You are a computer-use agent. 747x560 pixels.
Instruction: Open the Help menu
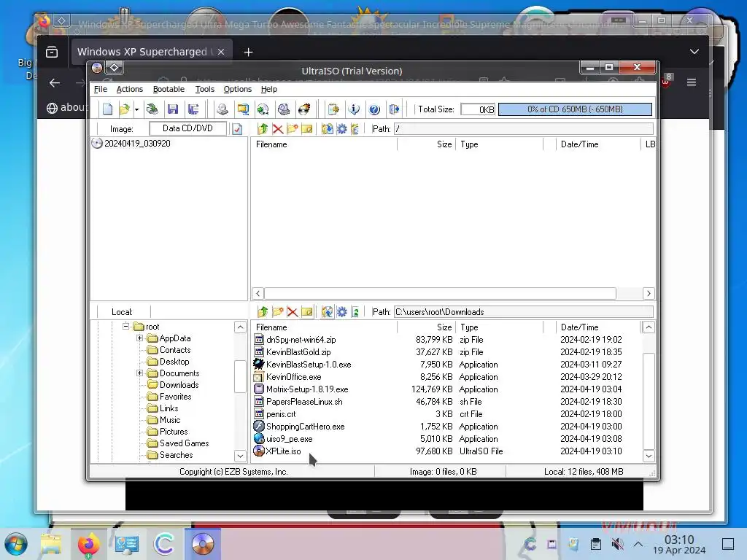click(x=269, y=89)
